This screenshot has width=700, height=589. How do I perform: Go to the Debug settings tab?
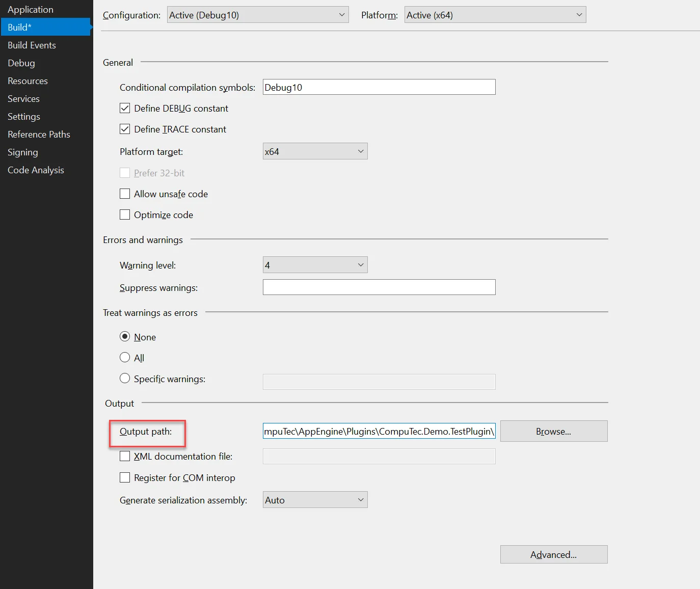[21, 63]
